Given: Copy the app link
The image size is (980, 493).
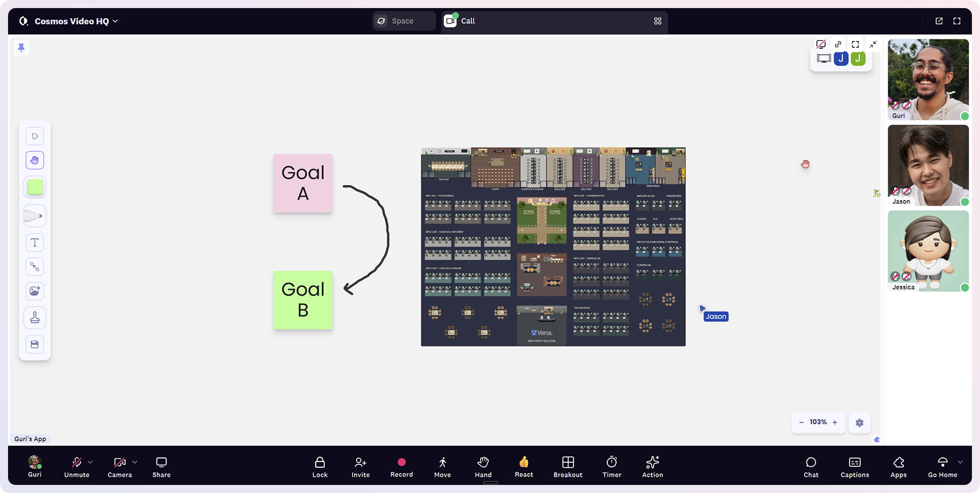Looking at the screenshot, I should [838, 44].
